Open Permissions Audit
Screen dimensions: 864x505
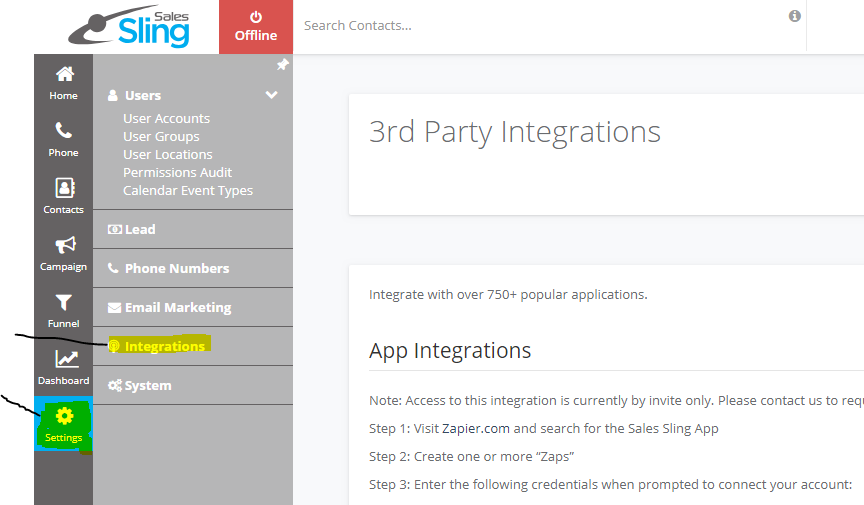click(177, 173)
